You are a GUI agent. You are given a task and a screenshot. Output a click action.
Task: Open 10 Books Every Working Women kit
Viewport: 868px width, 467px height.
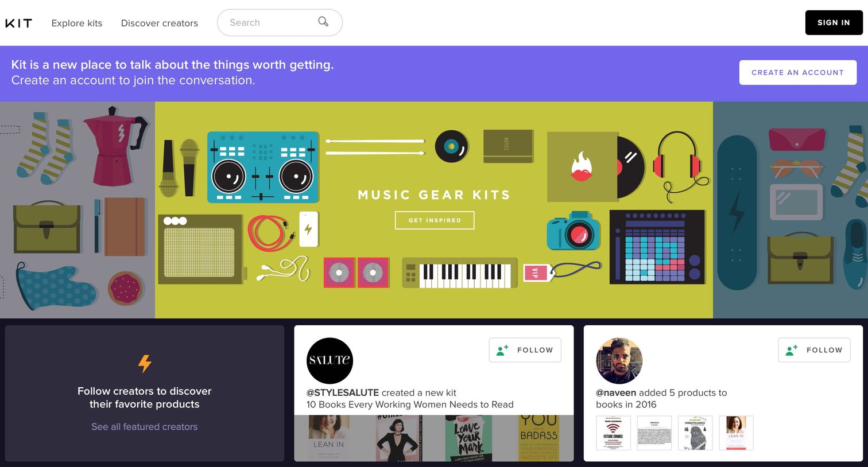pyautogui.click(x=410, y=404)
